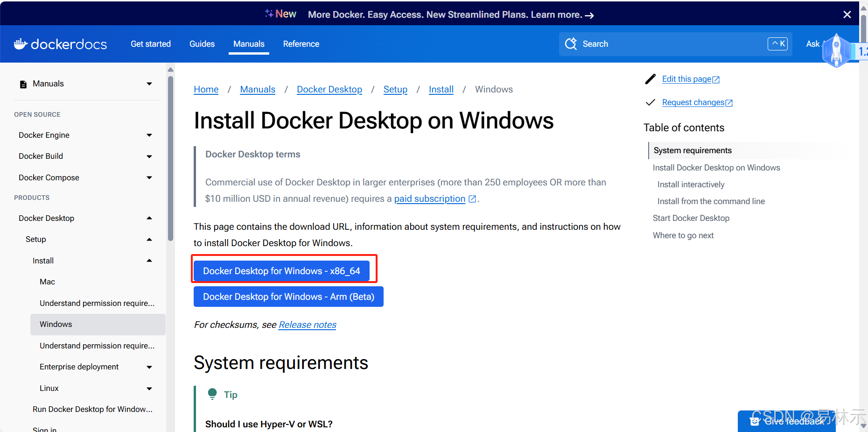Viewport: 868px width, 432px height.
Task: Open Understand permission require... below Mac
Action: point(97,303)
